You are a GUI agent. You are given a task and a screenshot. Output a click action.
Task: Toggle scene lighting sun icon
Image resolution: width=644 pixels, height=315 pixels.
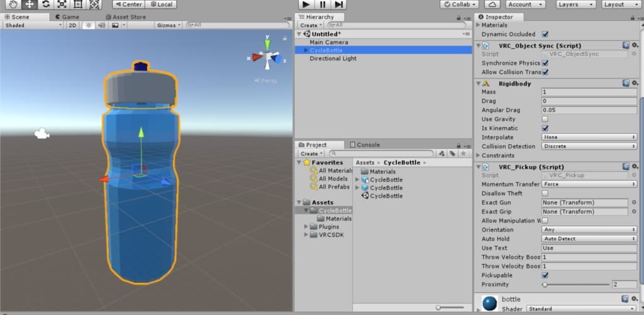(x=89, y=25)
